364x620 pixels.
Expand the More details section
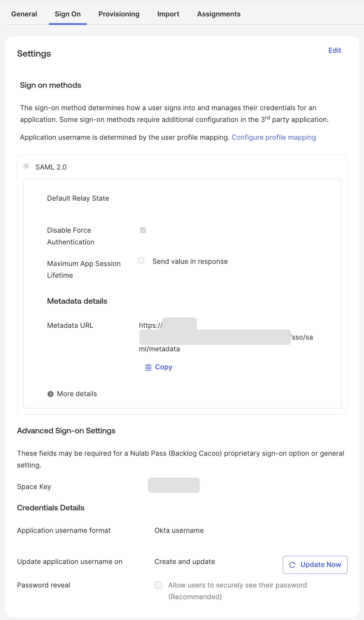(72, 394)
